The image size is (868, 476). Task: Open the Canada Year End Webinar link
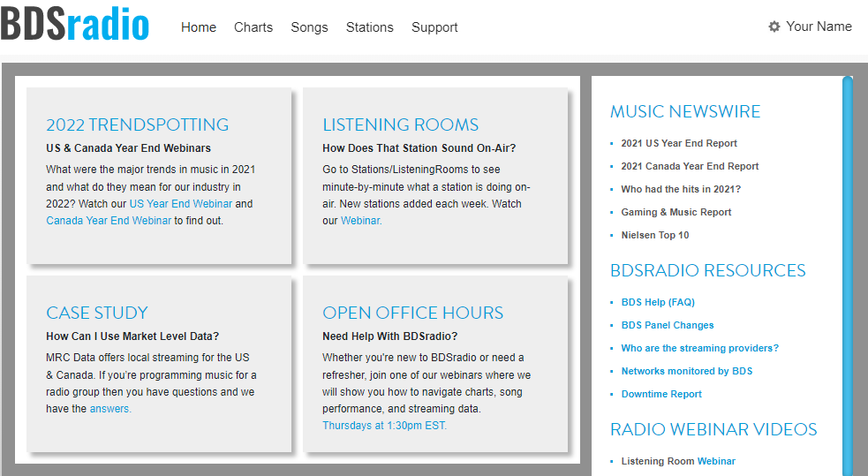coord(109,220)
